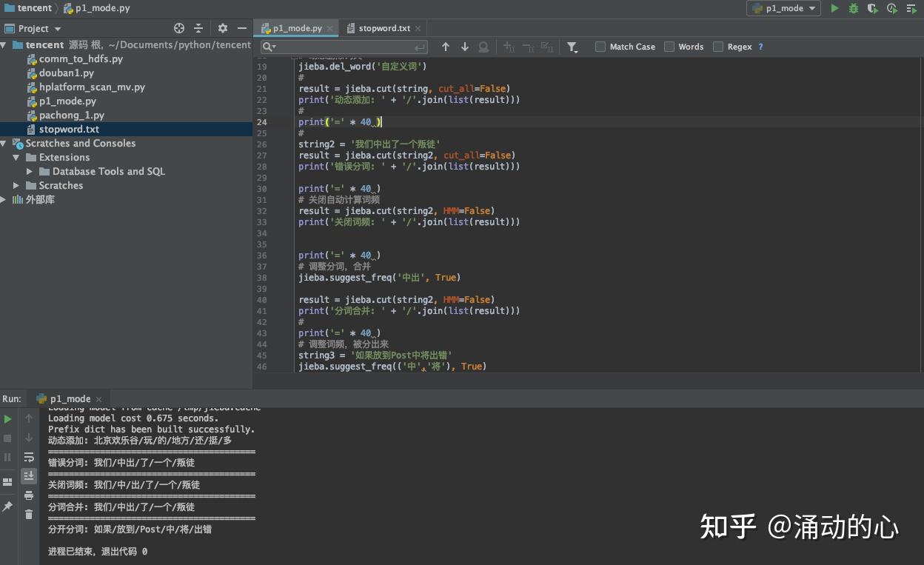Expand the Database Tools and SQL node

[x=29, y=171]
